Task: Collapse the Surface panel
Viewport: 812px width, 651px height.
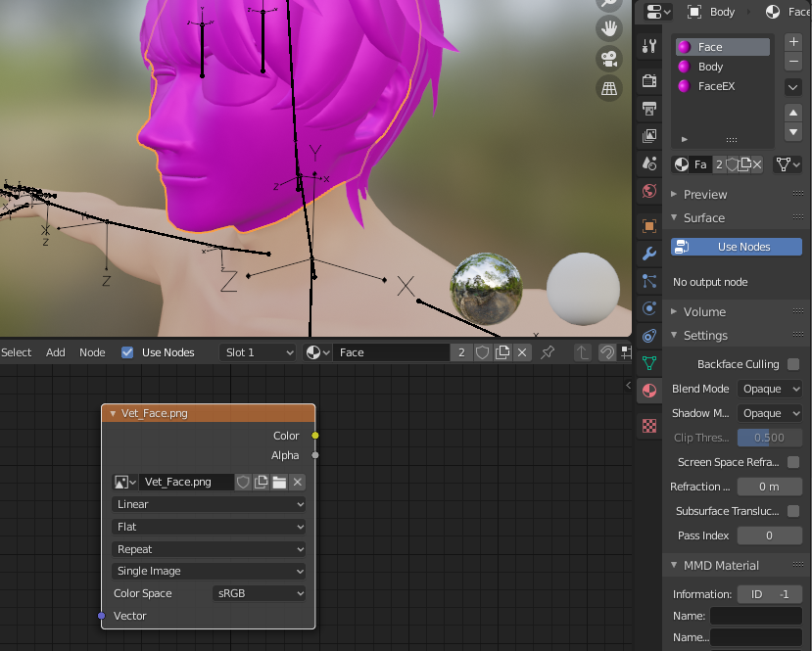Action: 674,218
